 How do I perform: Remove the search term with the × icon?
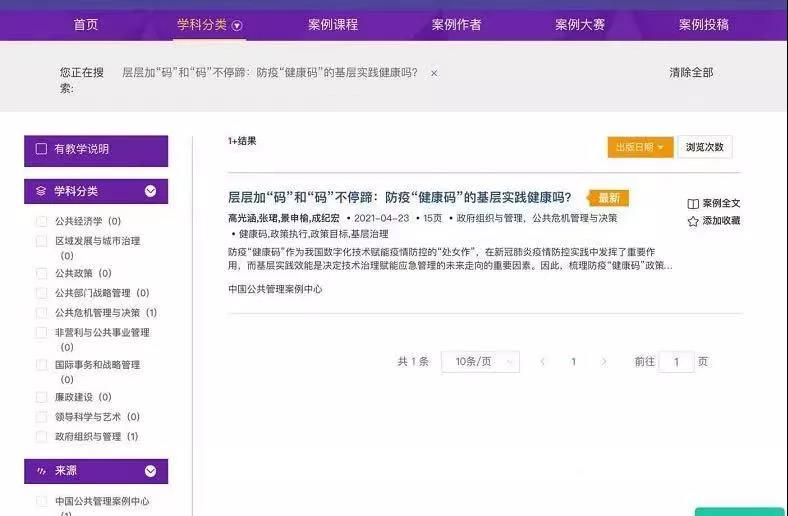[x=433, y=73]
